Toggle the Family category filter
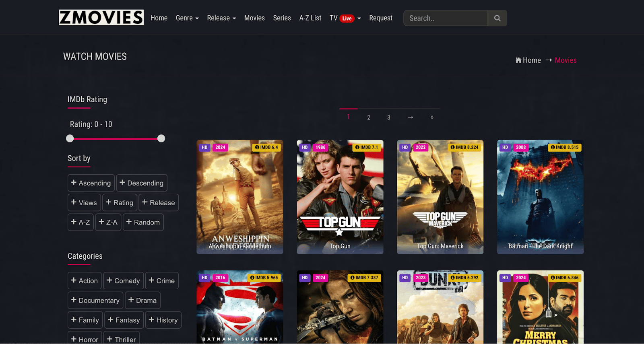Image resolution: width=644 pixels, height=344 pixels. click(85, 320)
